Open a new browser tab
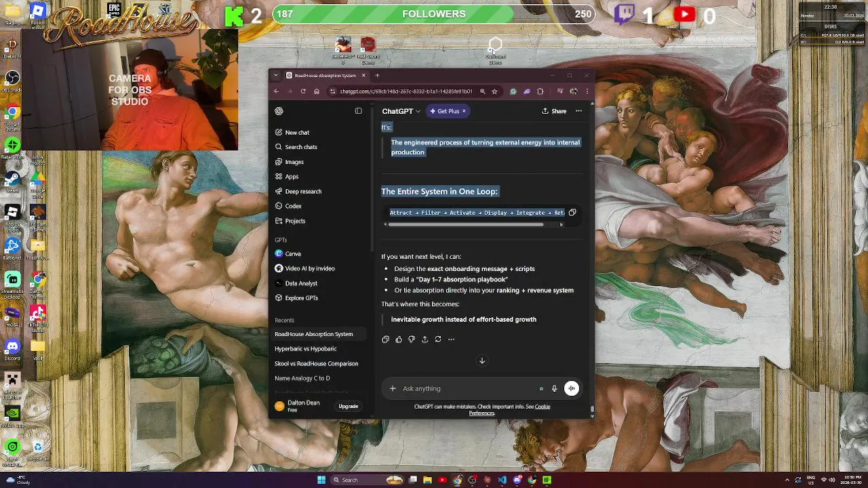 click(378, 75)
